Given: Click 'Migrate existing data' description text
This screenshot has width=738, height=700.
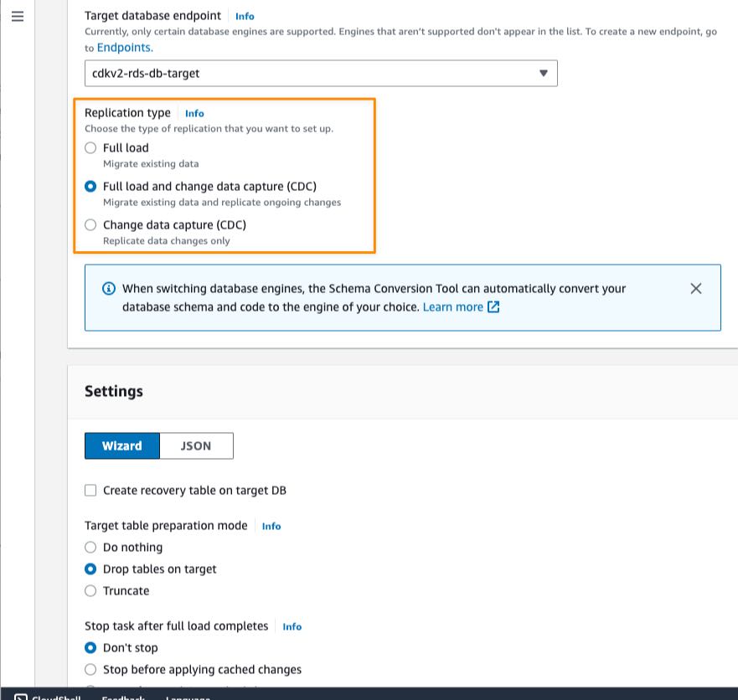Looking at the screenshot, I should click(x=151, y=164).
